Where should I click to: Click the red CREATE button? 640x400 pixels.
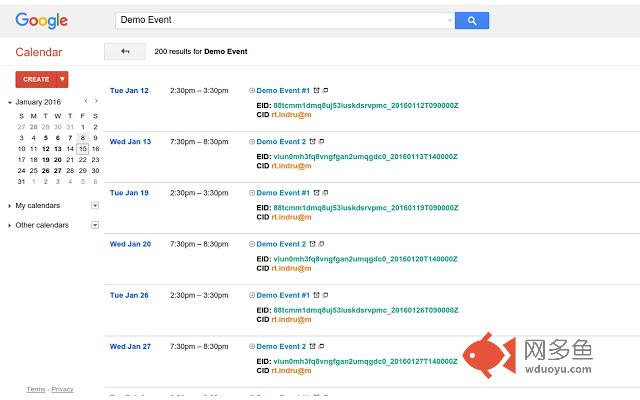[x=36, y=79]
